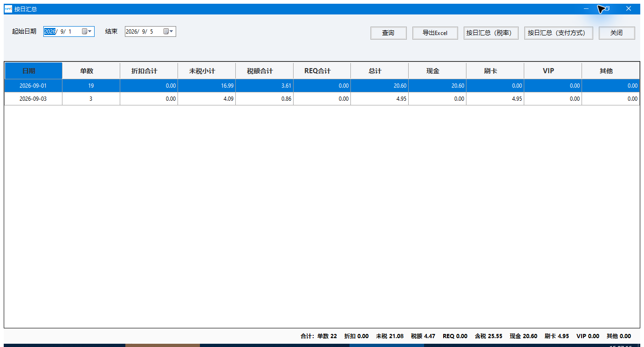Click the 查询 query button

389,33
